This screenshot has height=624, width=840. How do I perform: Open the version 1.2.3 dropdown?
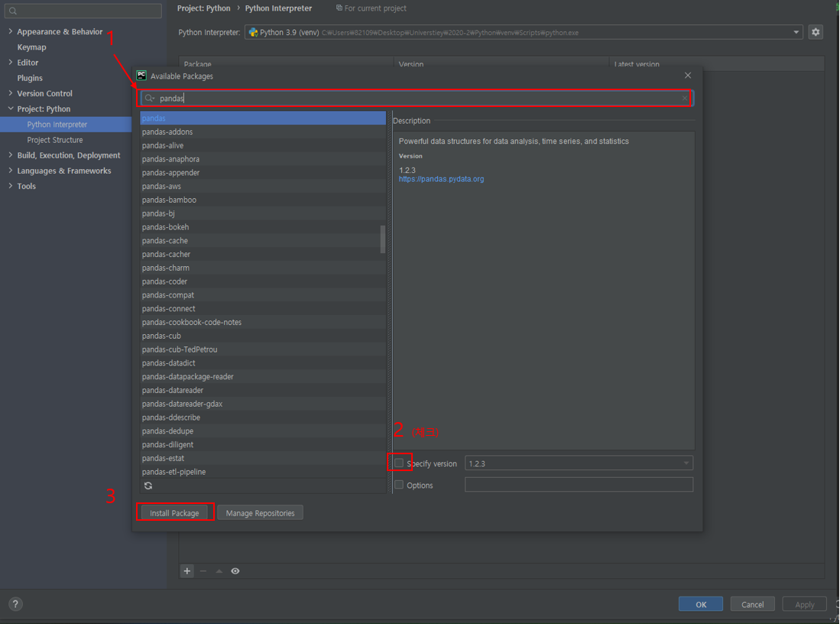click(x=686, y=463)
